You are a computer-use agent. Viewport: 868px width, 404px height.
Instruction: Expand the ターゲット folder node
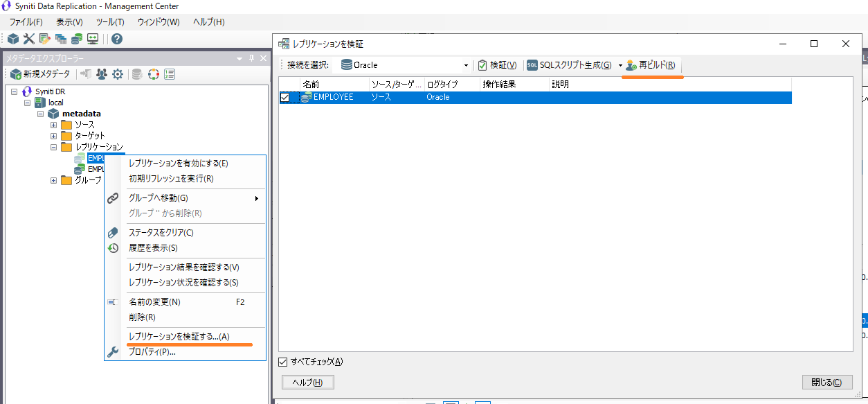[53, 136]
